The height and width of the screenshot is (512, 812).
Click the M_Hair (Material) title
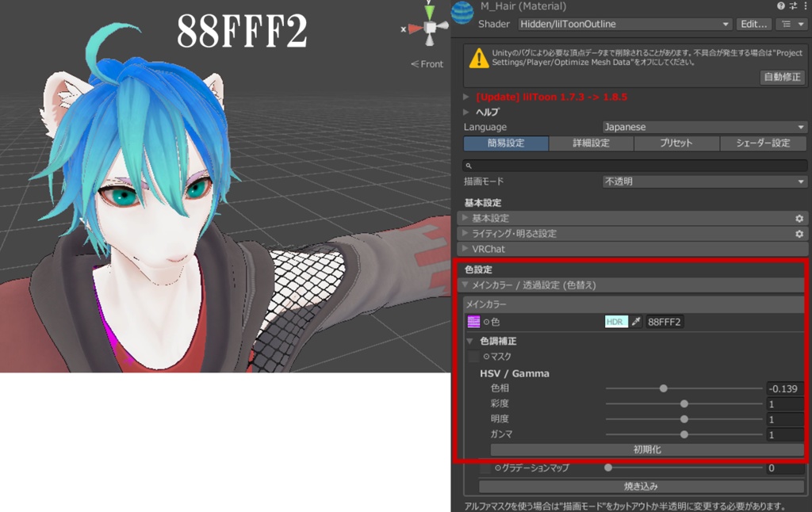(x=523, y=6)
